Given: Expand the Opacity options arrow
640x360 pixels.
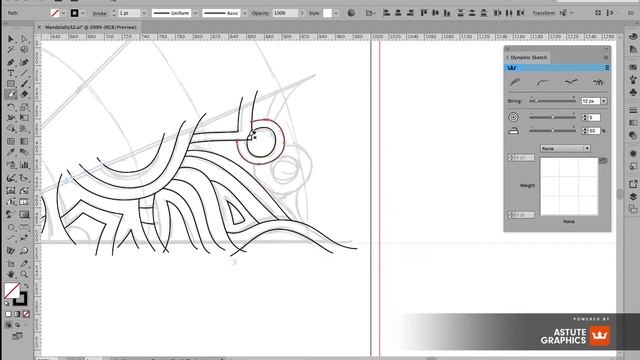Looking at the screenshot, I should tap(302, 13).
